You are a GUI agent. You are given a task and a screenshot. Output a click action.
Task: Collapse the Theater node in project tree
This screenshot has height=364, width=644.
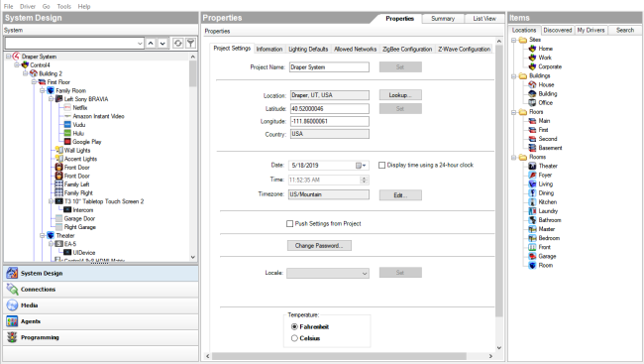(43, 236)
